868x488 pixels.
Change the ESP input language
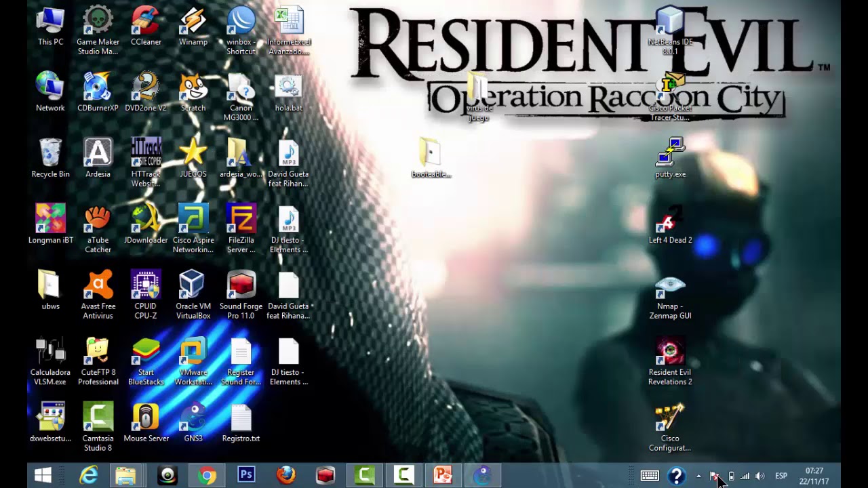pos(781,476)
